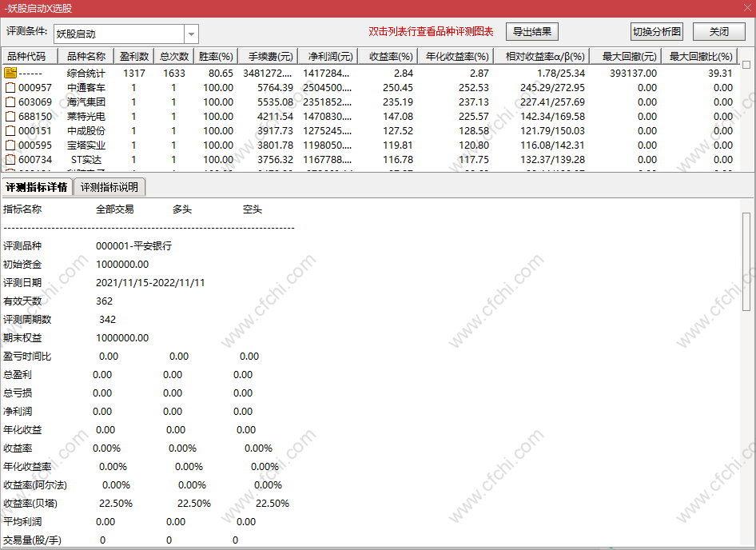Sort by the 年化收益率(%) column header
Screen dimensions: 756x550
coord(456,57)
